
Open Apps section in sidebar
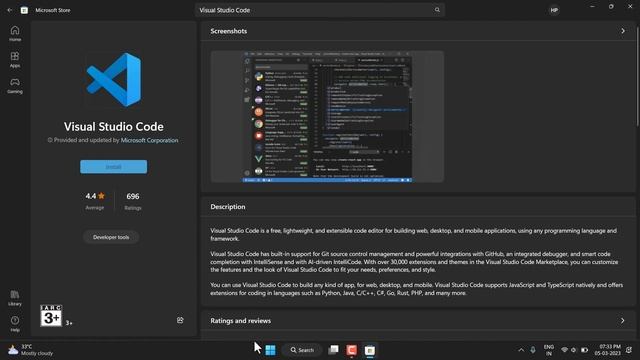[x=15, y=60]
